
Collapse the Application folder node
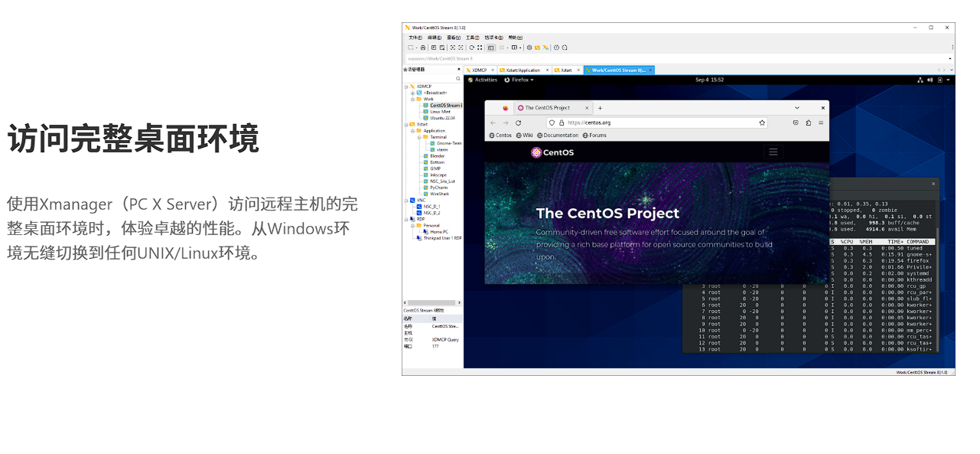pyautogui.click(x=412, y=131)
